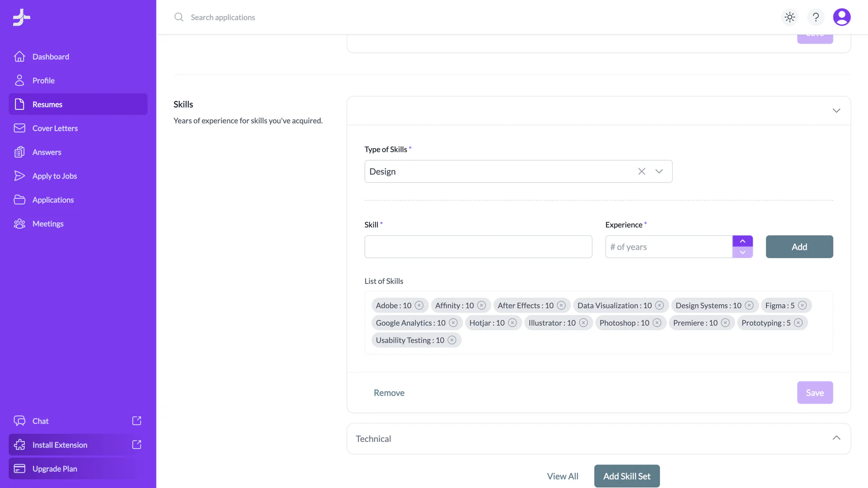The width and height of the screenshot is (868, 488).
Task: Open user account avatar menu
Action: pyautogui.click(x=841, y=17)
